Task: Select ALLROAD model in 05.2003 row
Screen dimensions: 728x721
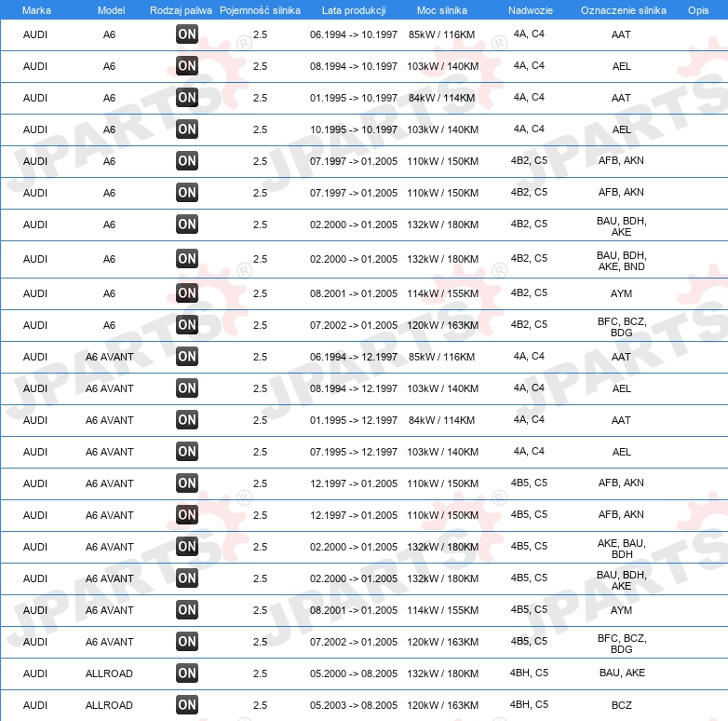Action: coord(109,705)
